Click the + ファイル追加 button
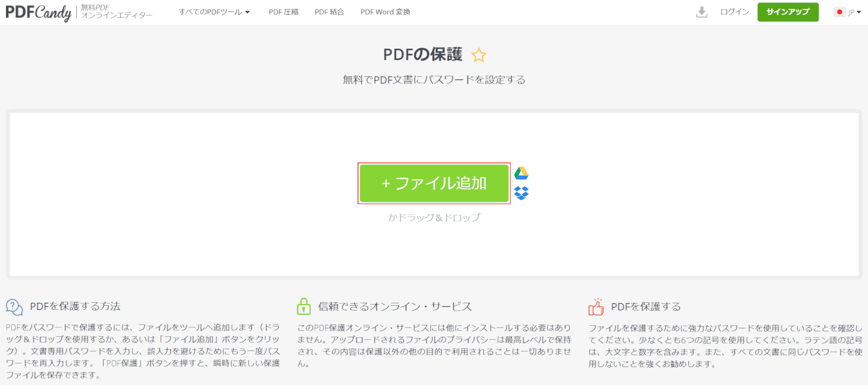The width and height of the screenshot is (868, 385). click(434, 184)
